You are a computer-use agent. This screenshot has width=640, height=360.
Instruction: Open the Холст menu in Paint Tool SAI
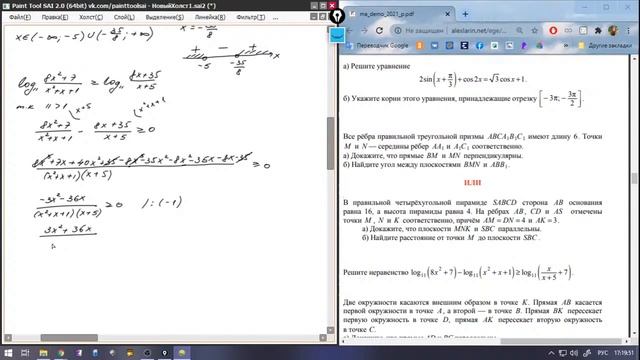pos(91,17)
